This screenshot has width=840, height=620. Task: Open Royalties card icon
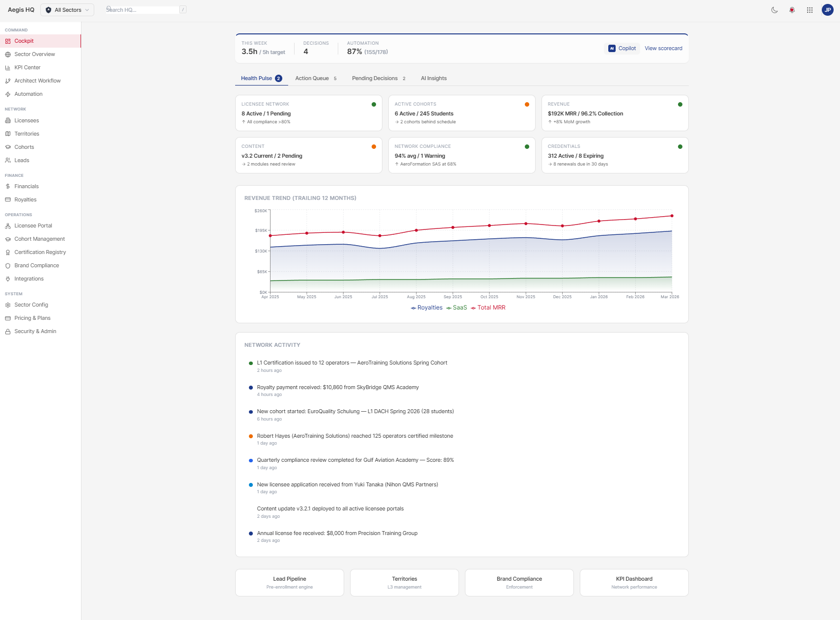pyautogui.click(x=8, y=200)
